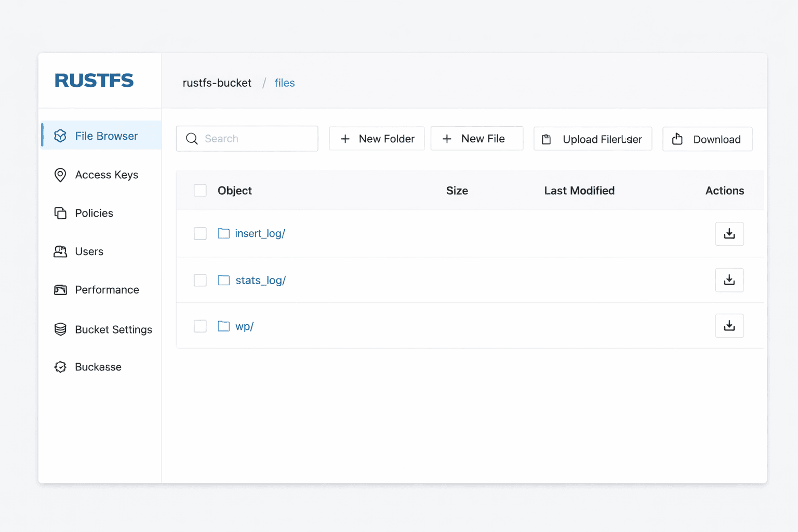Toggle the select-all Object checkbox
Viewport: 798px width, 532px height.
(x=200, y=191)
